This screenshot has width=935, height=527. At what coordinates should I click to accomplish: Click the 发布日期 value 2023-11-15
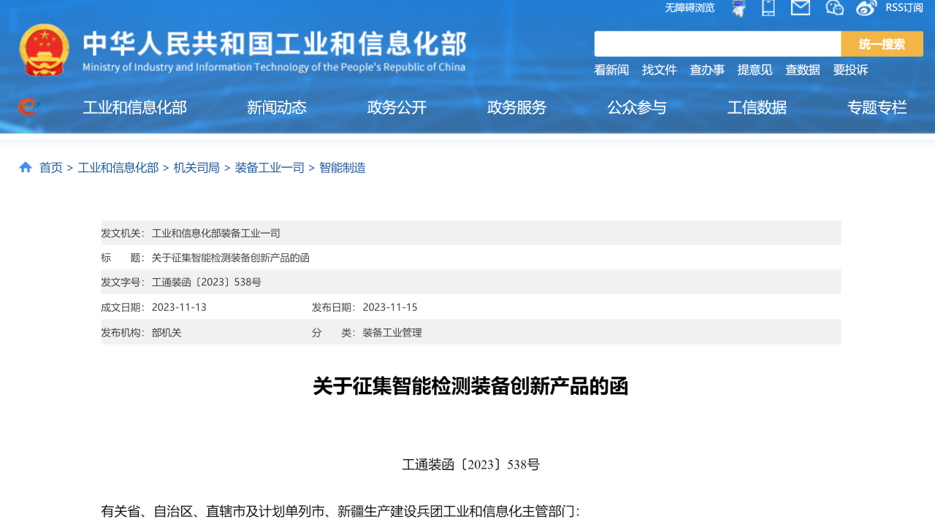pos(390,307)
